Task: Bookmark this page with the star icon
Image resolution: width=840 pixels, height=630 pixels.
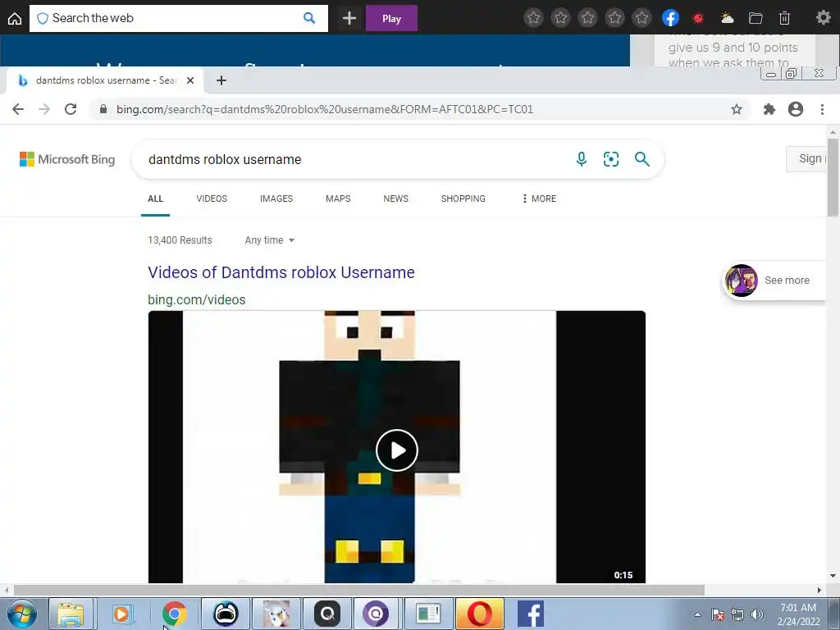Action: coord(737,109)
